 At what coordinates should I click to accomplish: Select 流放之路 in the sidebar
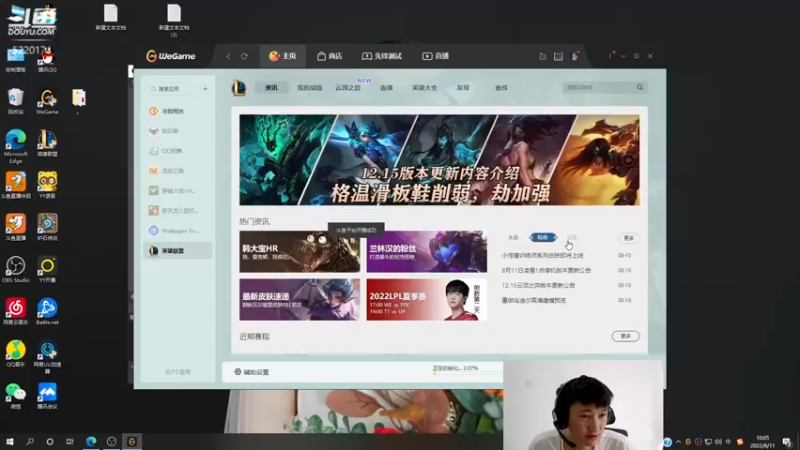click(x=178, y=171)
